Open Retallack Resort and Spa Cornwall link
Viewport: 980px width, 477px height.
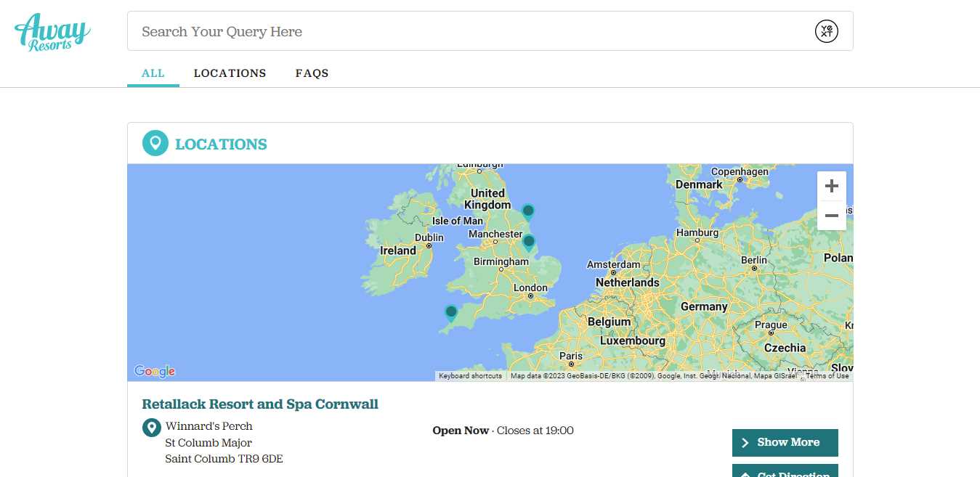260,404
